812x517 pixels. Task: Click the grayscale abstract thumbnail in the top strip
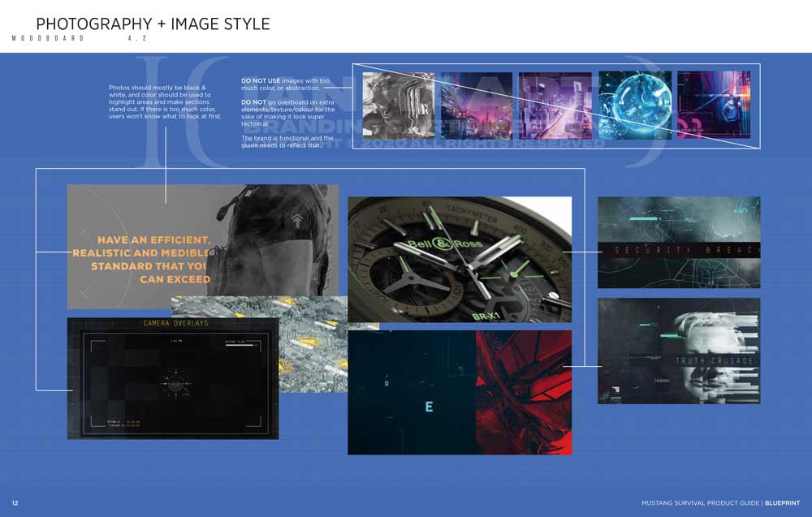(x=398, y=105)
